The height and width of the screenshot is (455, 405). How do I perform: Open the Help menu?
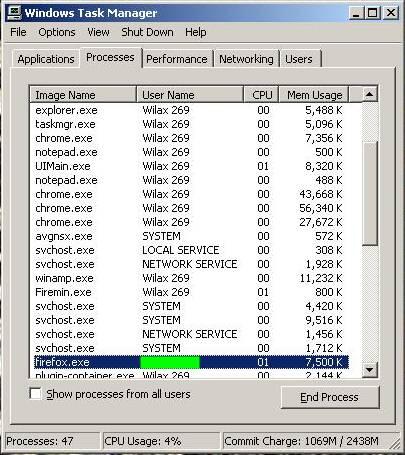click(196, 32)
